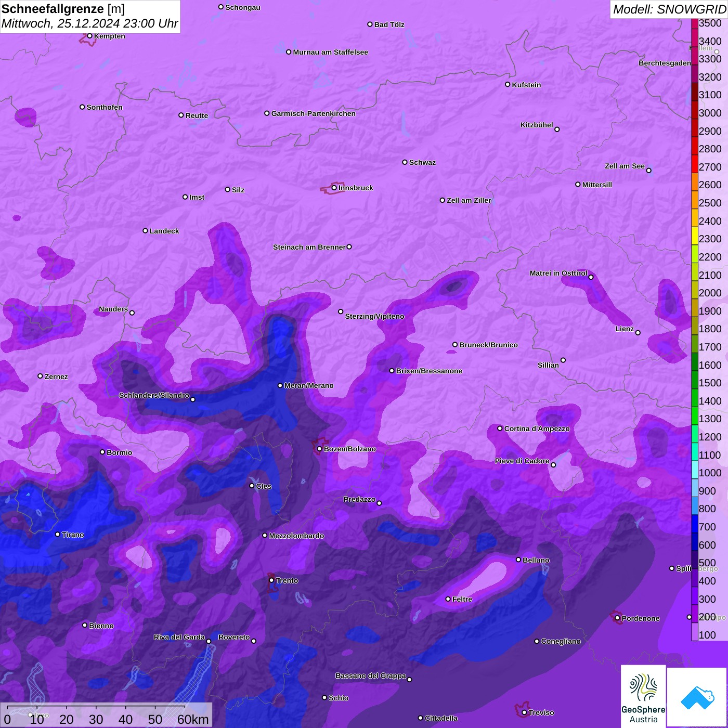Click the Schongau label
Viewport: 728px width, 728px height.
click(243, 7)
